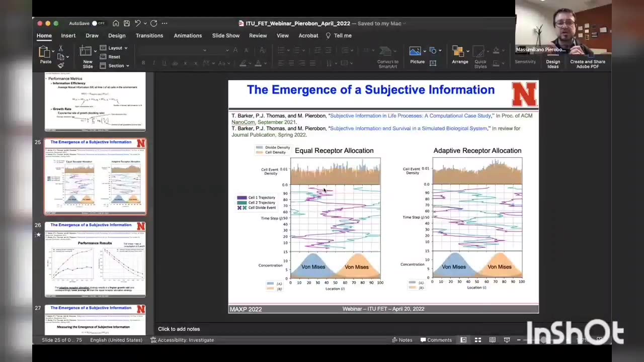This screenshot has width=644, height=362.
Task: Click the Shape Fill bucket icon
Action: 496,50
